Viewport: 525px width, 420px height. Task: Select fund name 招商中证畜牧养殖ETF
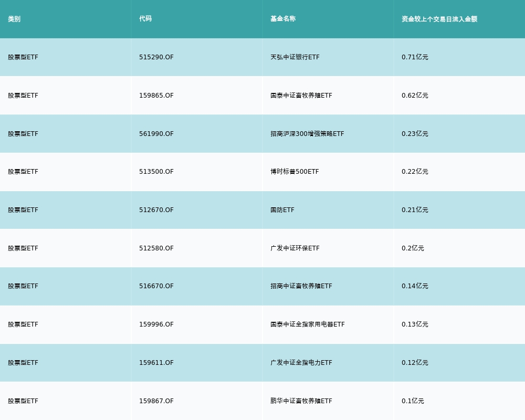[x=301, y=286]
